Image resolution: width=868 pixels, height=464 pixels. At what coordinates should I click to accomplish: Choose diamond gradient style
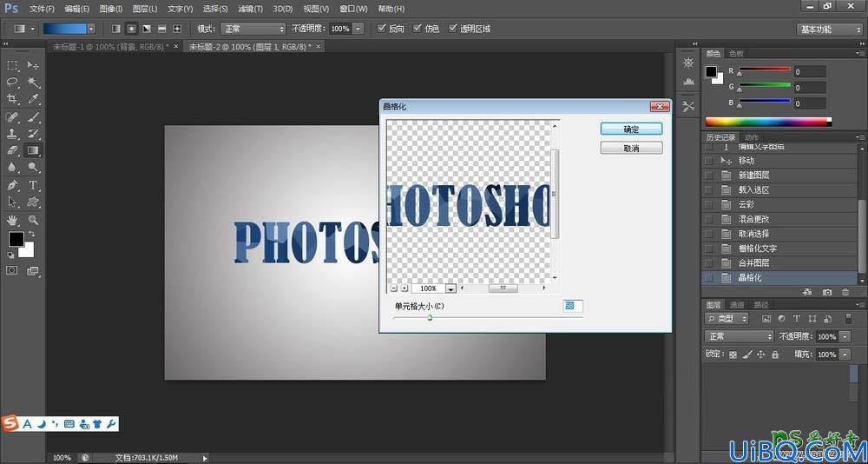point(177,29)
